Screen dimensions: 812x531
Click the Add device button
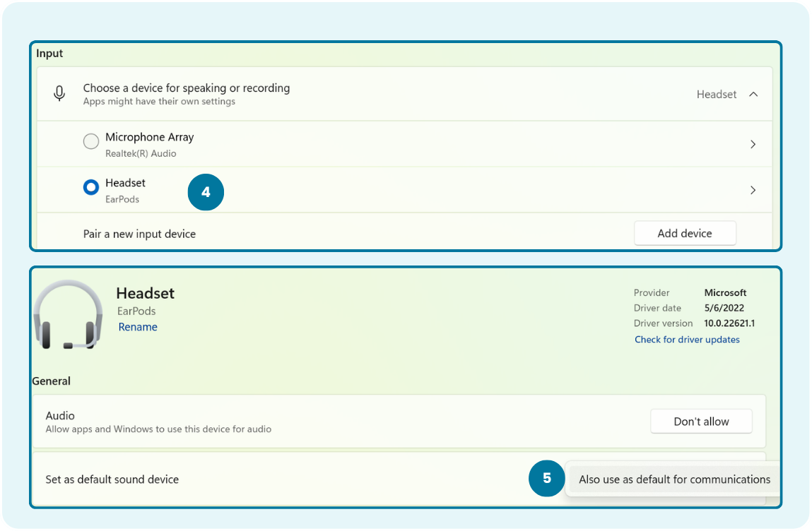pos(685,233)
